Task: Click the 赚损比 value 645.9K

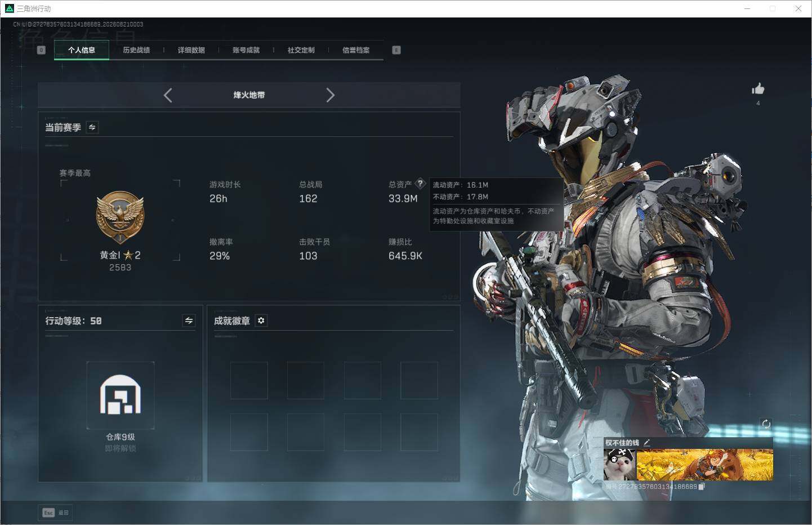Action: coord(405,256)
